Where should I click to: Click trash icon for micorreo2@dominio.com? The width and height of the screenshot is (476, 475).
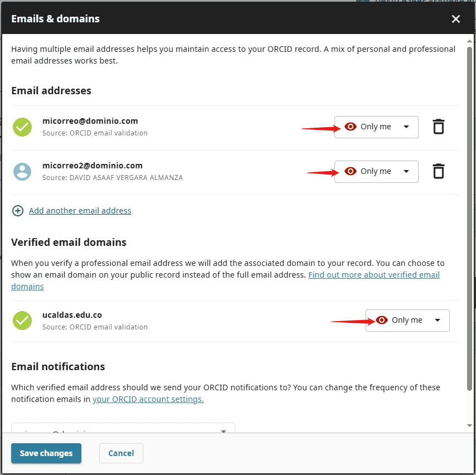pyautogui.click(x=439, y=171)
